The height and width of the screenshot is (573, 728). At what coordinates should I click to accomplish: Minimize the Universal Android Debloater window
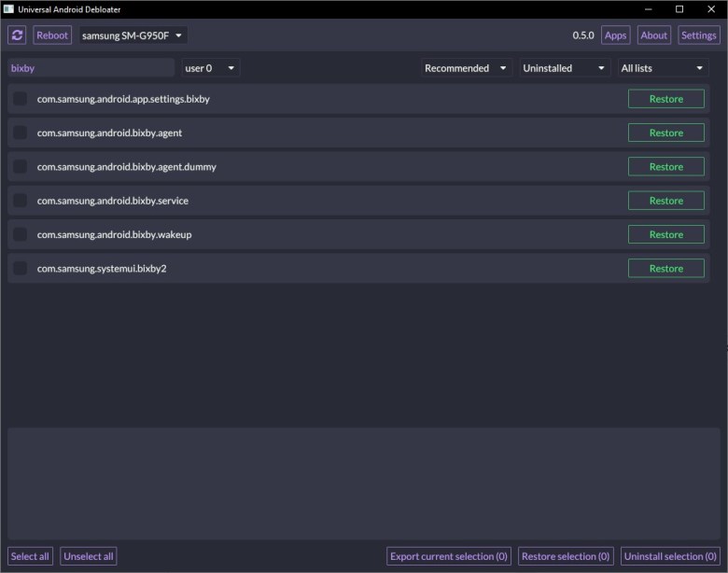pos(648,8)
